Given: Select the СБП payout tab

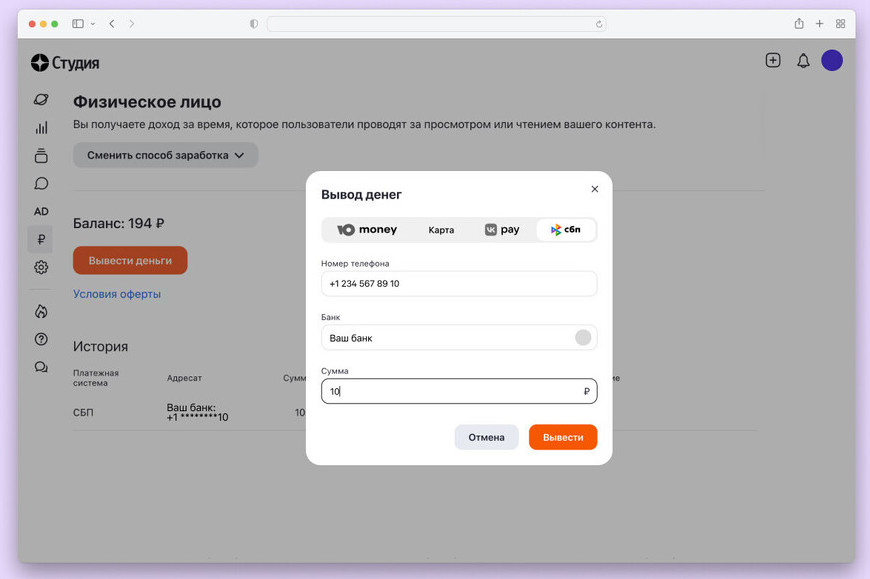Looking at the screenshot, I should point(566,230).
